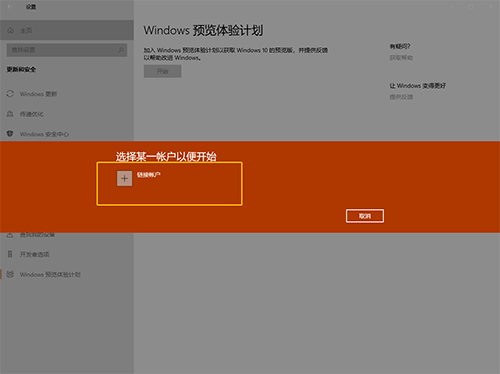Click the delivery optimization sidebar icon
The height and width of the screenshot is (374, 500).
[10, 114]
